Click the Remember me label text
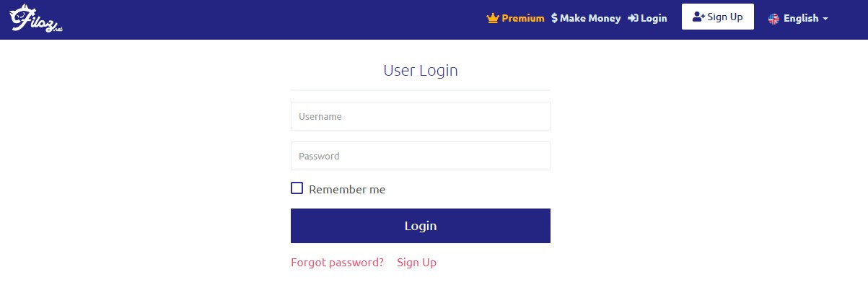The height and width of the screenshot is (285, 868). point(347,190)
